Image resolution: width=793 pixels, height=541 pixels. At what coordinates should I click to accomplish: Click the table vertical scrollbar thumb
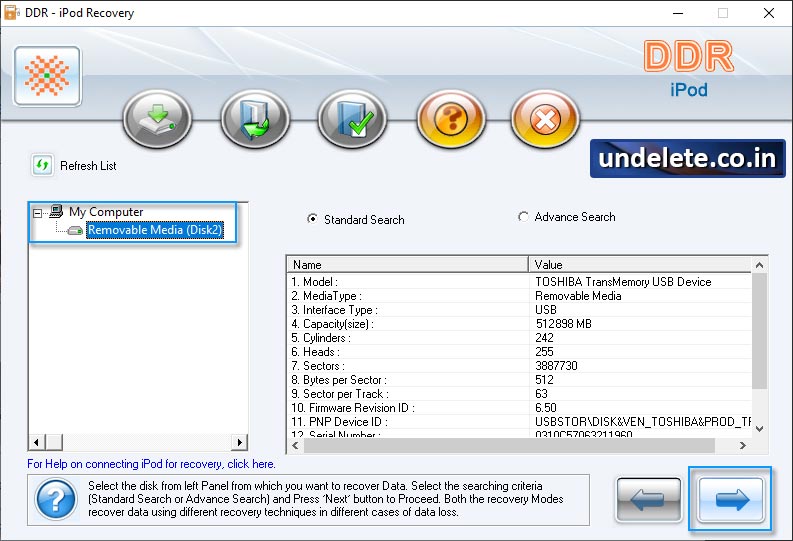coord(759,331)
